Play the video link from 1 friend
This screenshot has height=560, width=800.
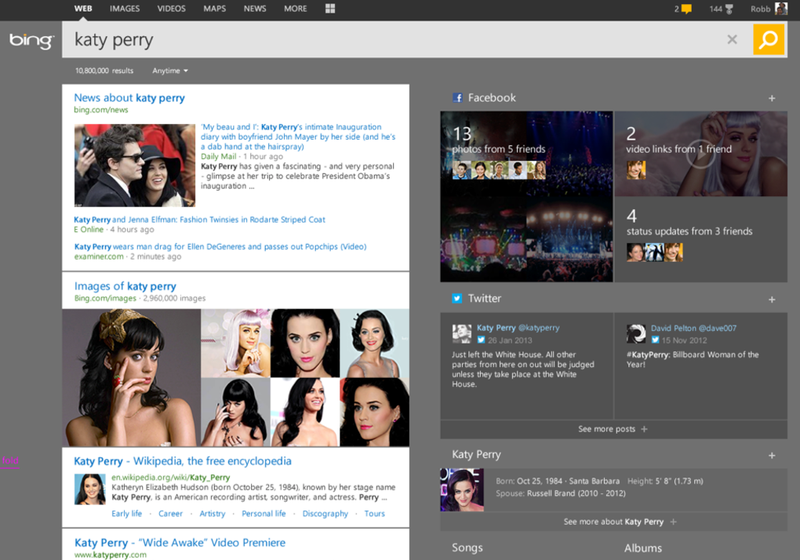pos(701,154)
